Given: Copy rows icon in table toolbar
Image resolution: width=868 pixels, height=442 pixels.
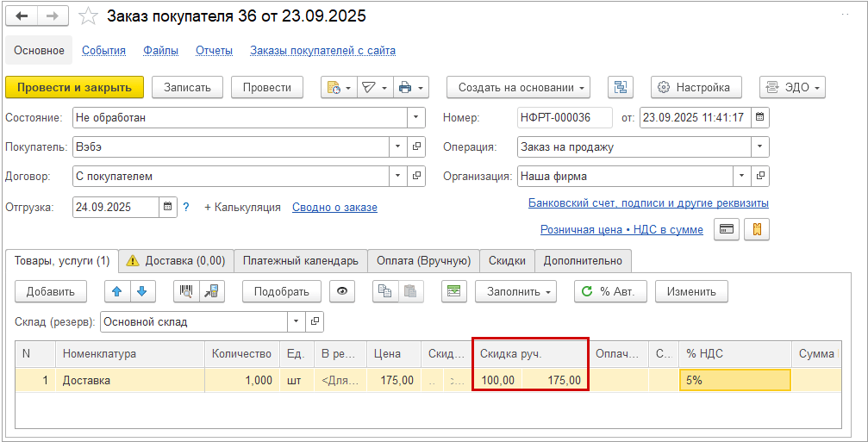Looking at the screenshot, I should point(385,291).
